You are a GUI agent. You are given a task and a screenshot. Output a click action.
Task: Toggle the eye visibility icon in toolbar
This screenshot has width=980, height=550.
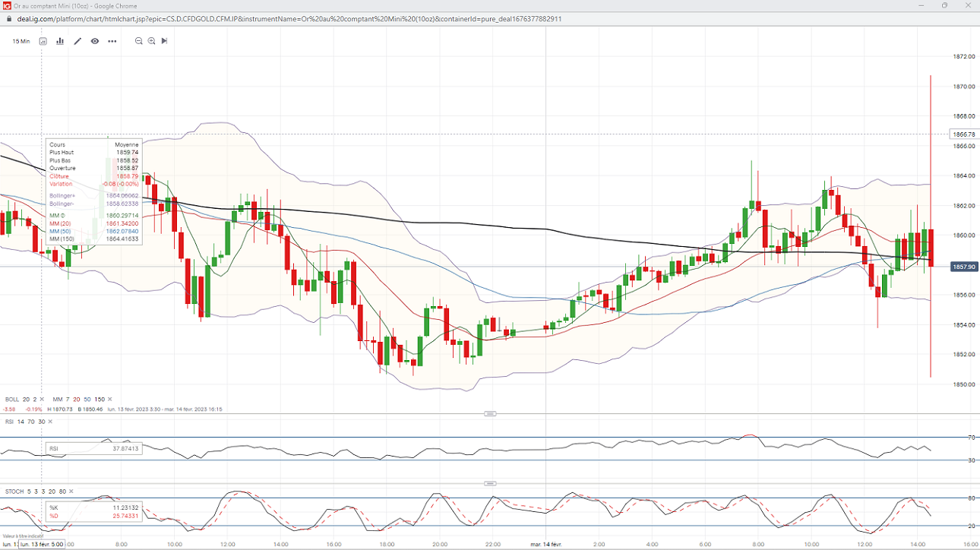(x=95, y=41)
